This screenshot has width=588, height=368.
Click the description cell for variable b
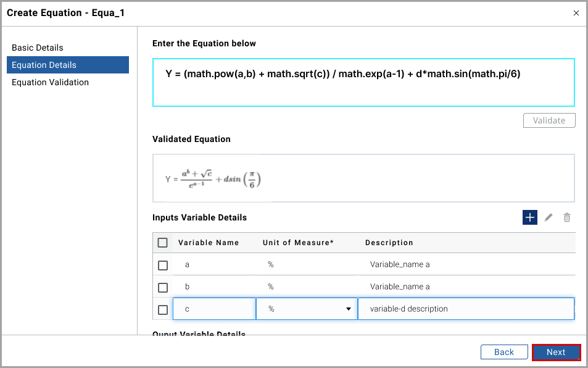466,286
